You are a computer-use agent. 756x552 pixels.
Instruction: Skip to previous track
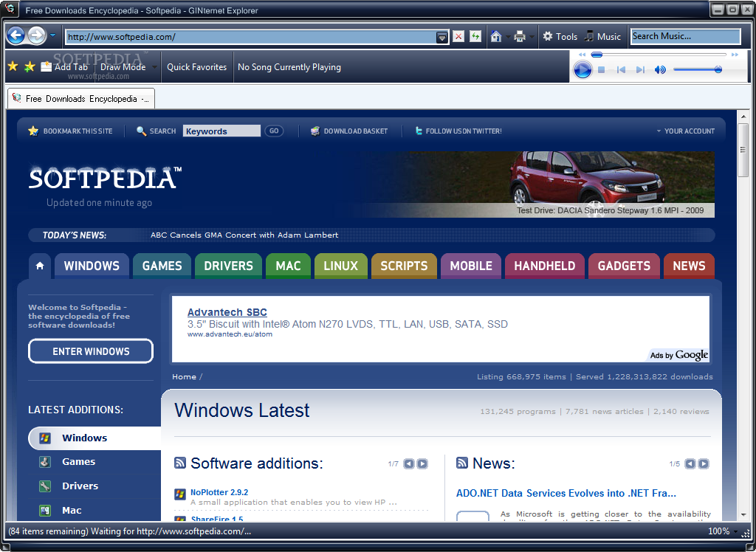click(621, 70)
